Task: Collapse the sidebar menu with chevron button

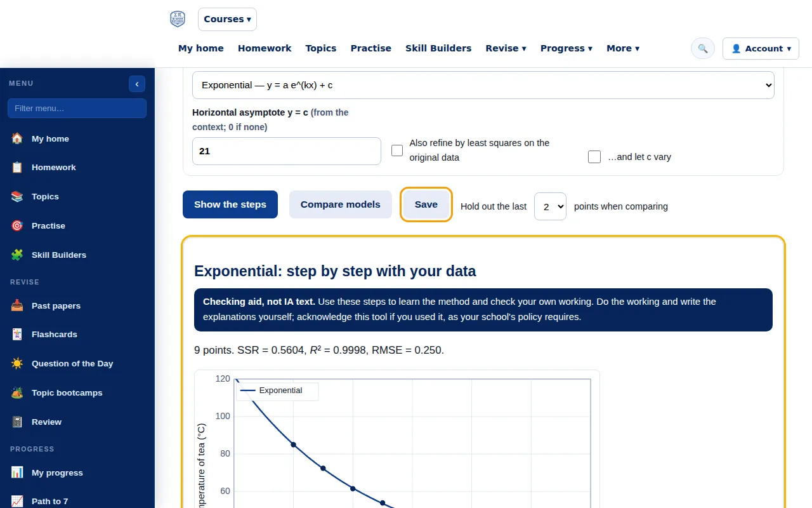Action: (x=137, y=84)
